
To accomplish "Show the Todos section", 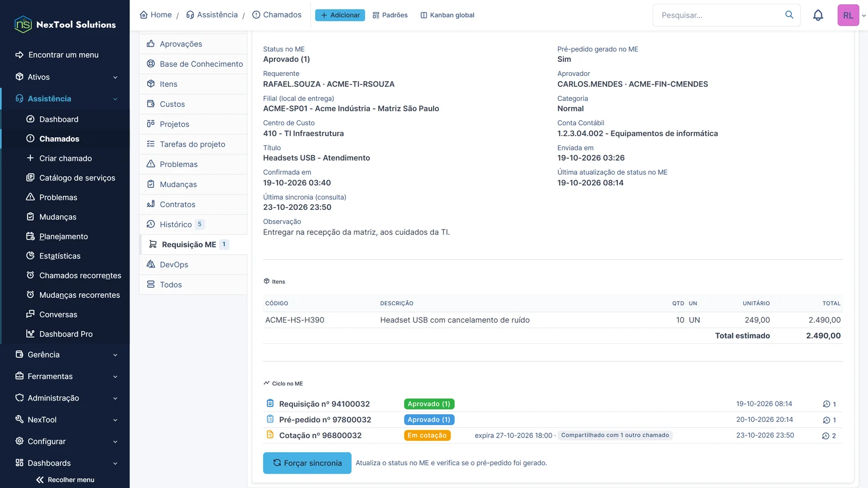I will 193,285.
